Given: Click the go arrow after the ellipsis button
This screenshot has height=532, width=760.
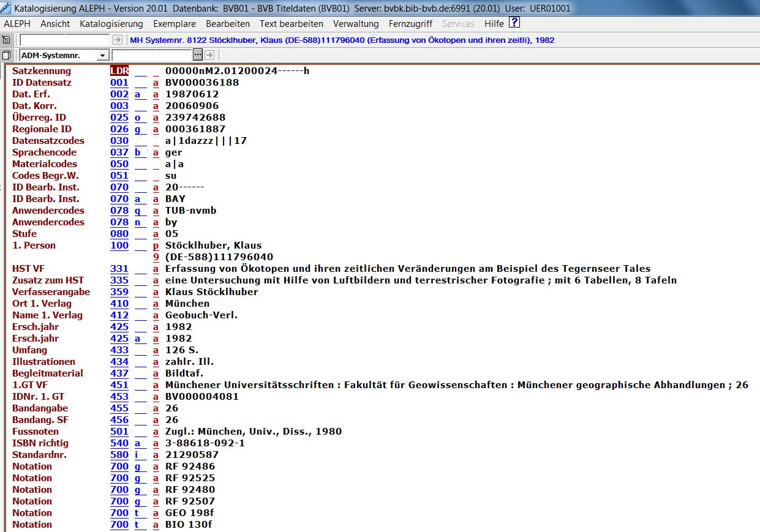Looking at the screenshot, I should point(209,55).
